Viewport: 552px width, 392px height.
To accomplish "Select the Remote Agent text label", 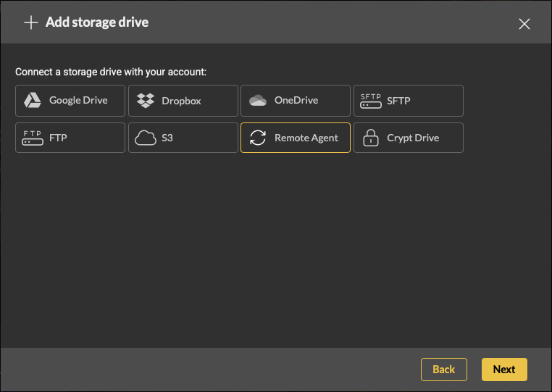I will [x=306, y=138].
